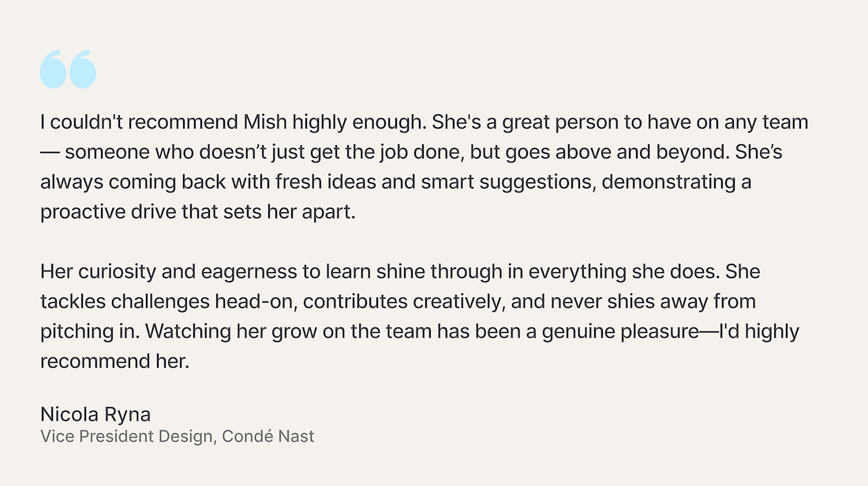Viewport: 868px width, 486px height.
Task: Click the phrase 'great person to have'
Action: point(597,122)
